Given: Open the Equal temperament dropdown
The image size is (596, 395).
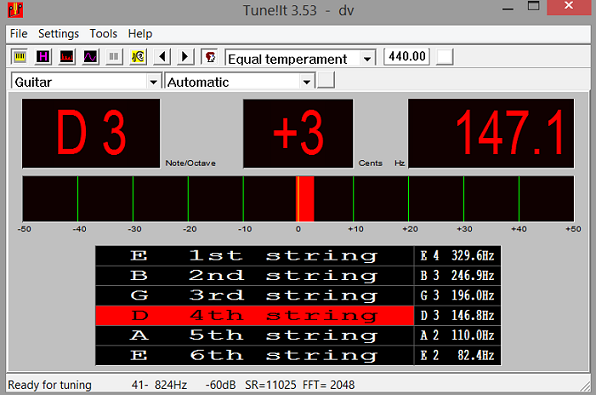Looking at the screenshot, I should tap(300, 58).
